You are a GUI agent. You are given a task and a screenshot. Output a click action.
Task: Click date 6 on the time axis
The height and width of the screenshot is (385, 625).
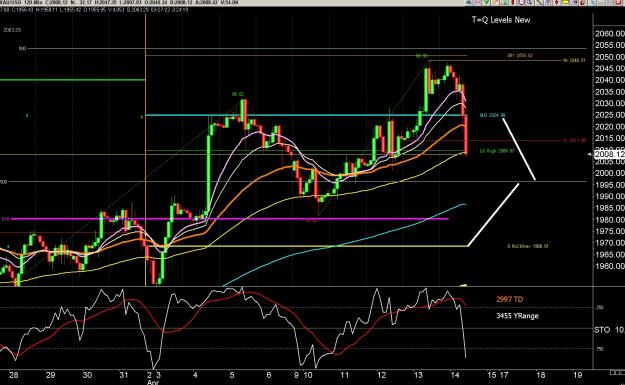[x=269, y=375]
